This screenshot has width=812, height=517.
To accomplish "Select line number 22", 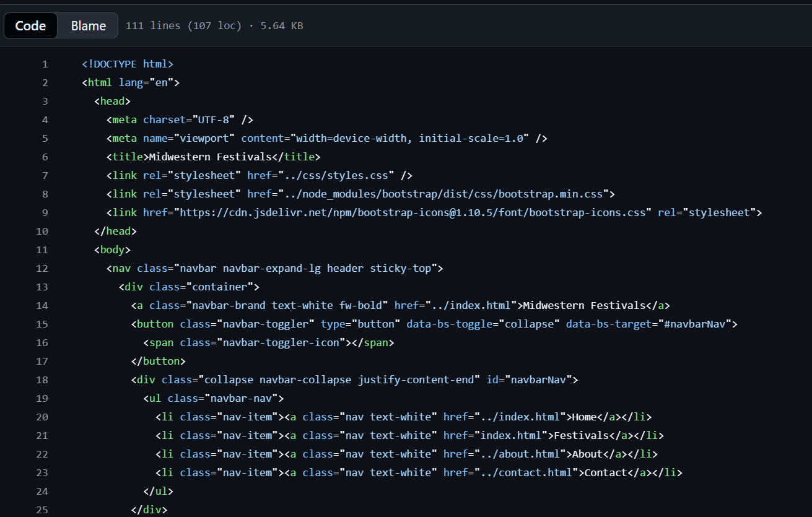I will (42, 454).
